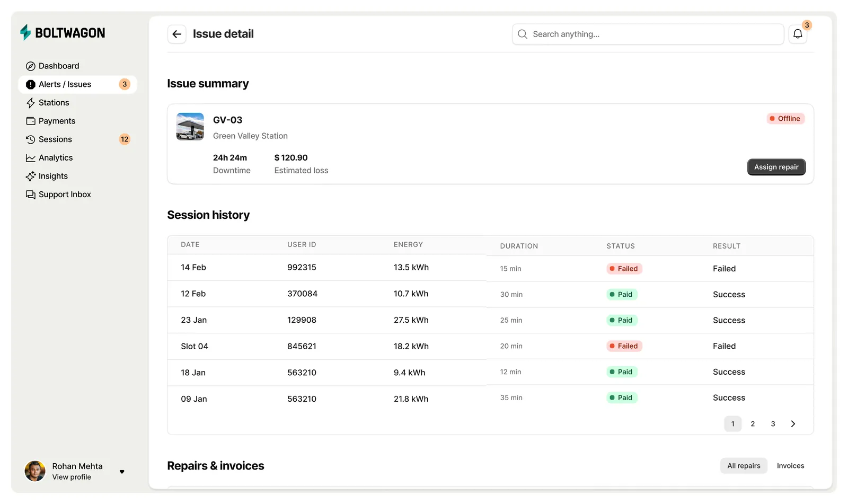The width and height of the screenshot is (848, 504).
Task: Click the Support Inbox chat icon
Action: [x=31, y=195]
